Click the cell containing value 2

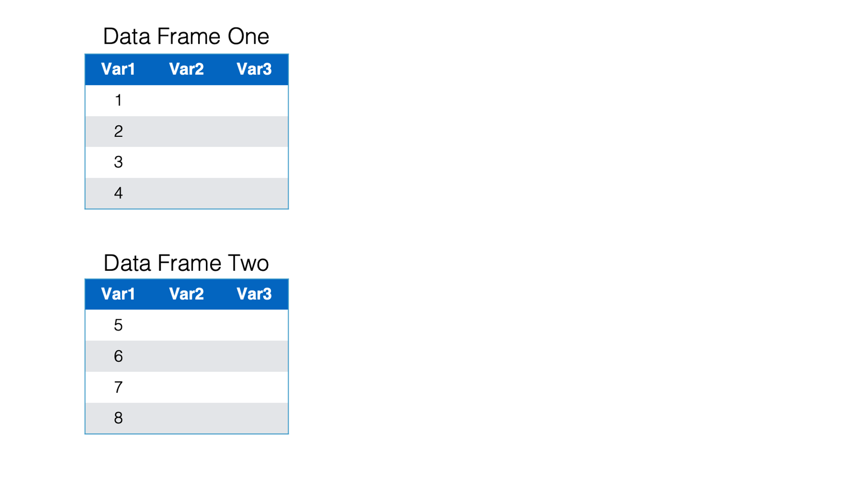pos(119,132)
